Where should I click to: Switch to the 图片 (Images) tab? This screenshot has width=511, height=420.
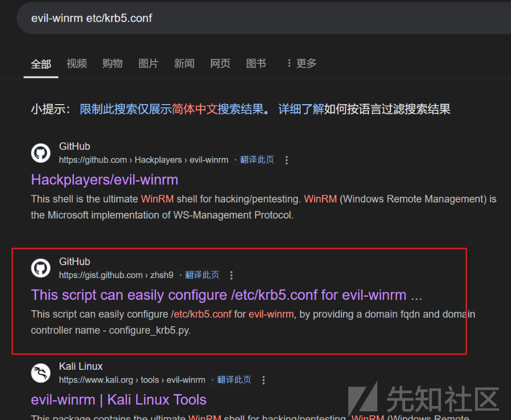click(148, 63)
